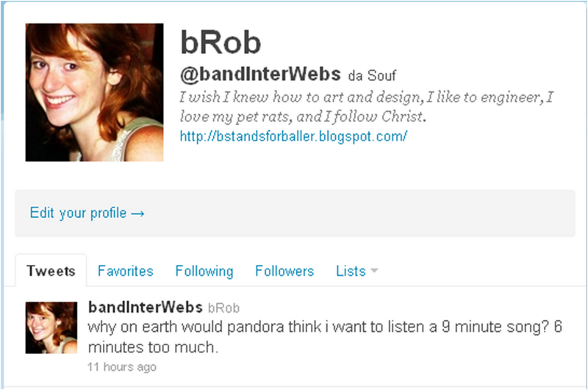Click the gray bRob name beside tweet author
The width and height of the screenshot is (588, 390).
(224, 308)
